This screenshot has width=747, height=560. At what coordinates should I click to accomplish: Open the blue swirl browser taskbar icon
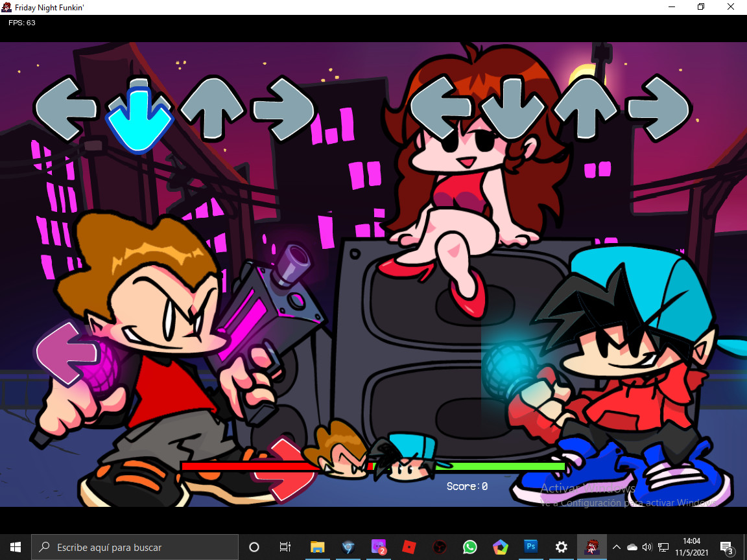(348, 547)
